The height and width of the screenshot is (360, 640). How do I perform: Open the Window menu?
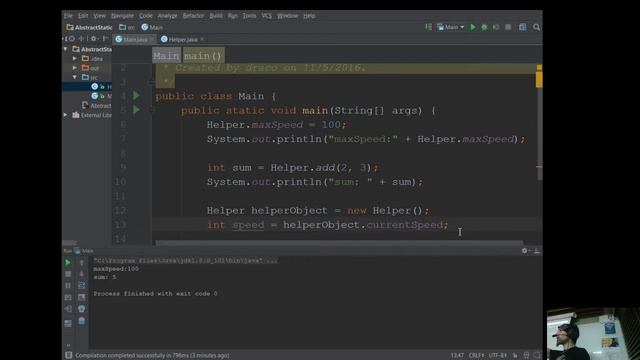[x=287, y=16]
